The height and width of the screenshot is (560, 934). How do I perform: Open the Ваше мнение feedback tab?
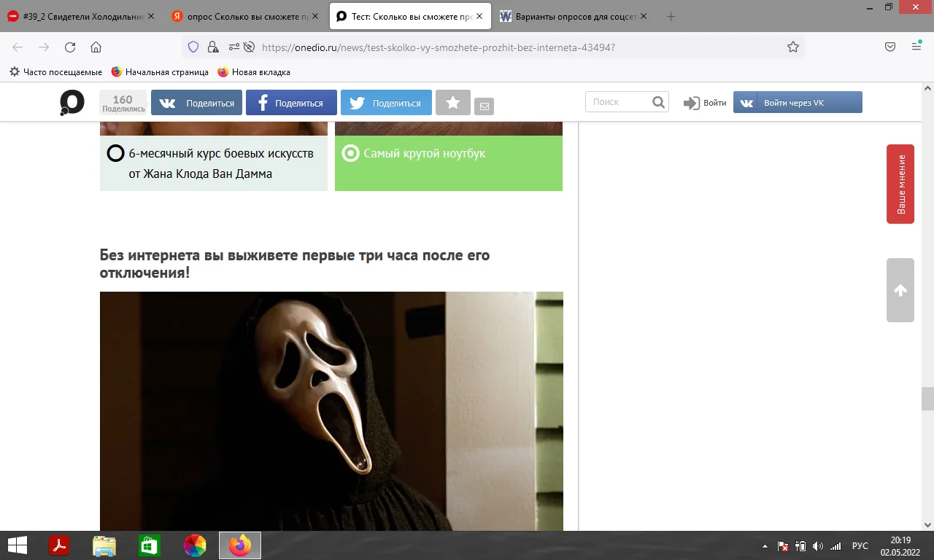coord(900,184)
